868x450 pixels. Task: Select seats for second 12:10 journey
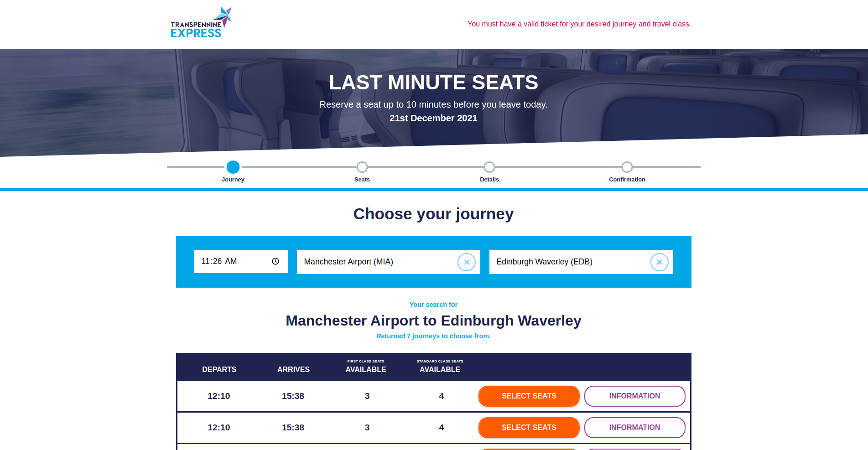(x=529, y=427)
